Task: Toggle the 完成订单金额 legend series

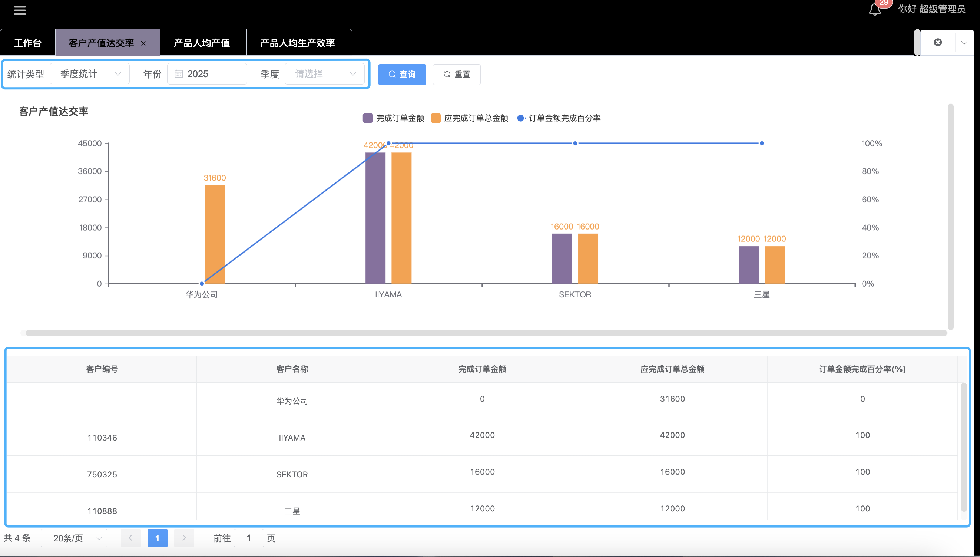Action: pyautogui.click(x=394, y=118)
